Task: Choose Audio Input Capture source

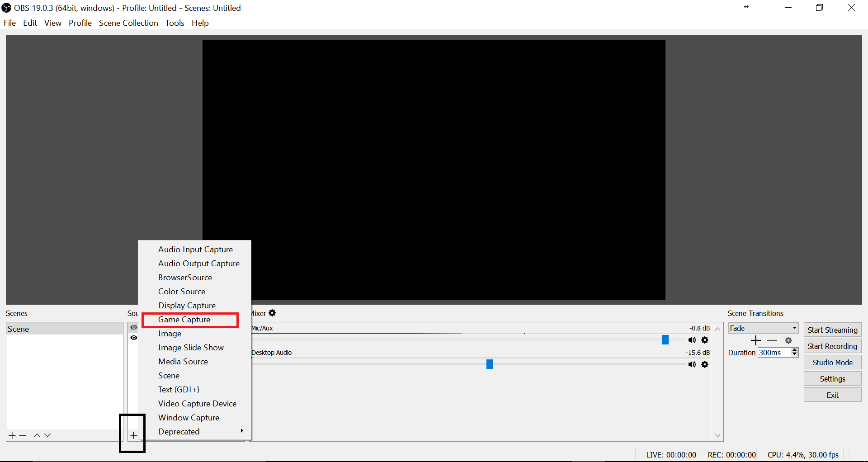Action: pyautogui.click(x=194, y=250)
